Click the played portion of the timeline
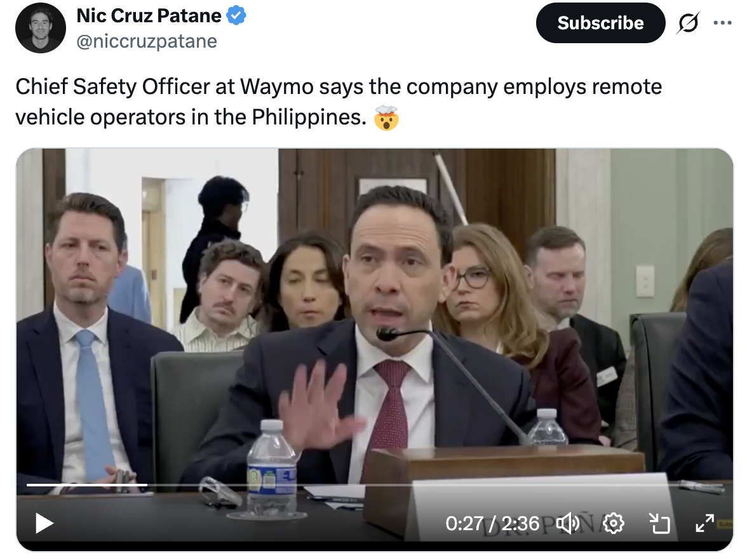 point(86,485)
